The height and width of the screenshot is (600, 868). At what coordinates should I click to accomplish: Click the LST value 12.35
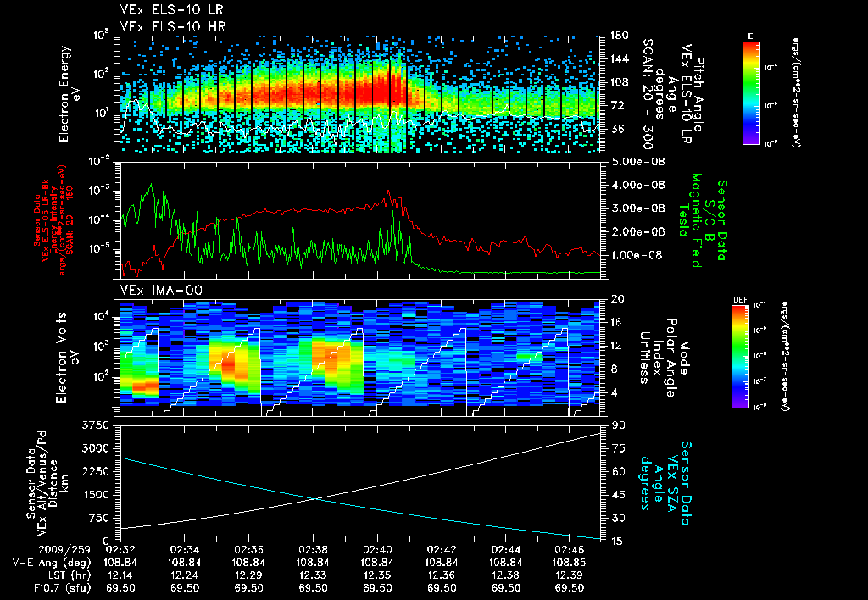tap(377, 575)
